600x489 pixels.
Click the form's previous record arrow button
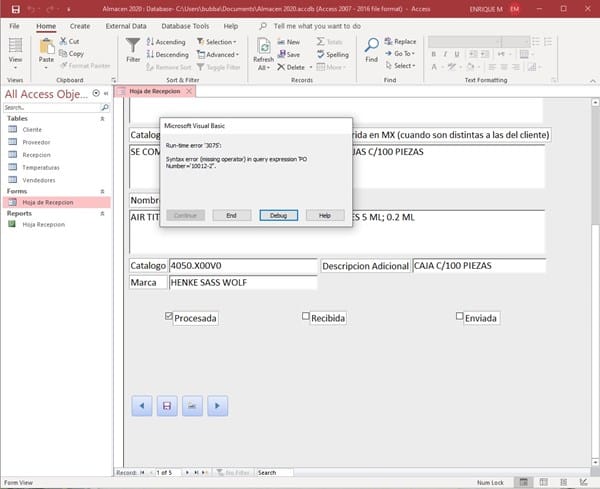tap(142, 406)
